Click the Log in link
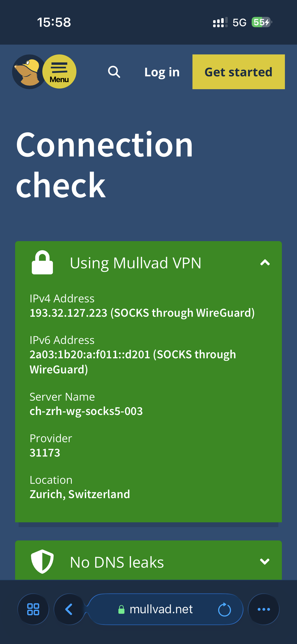Screen dimensions: 297x644 pos(162,72)
